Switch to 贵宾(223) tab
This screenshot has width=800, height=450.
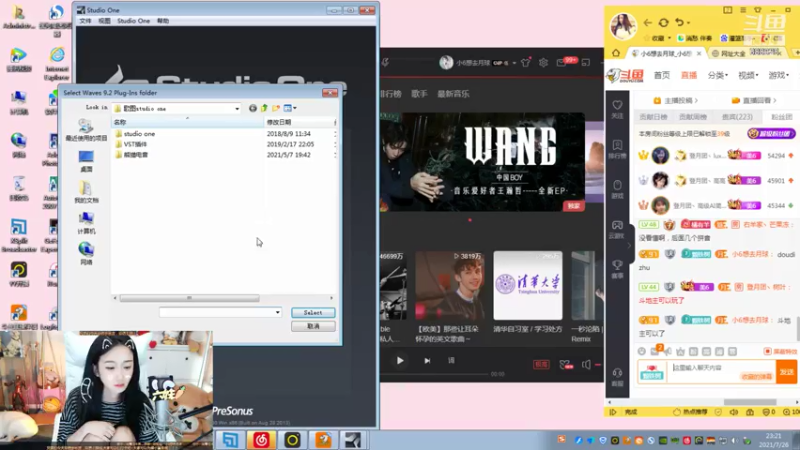pos(737,117)
